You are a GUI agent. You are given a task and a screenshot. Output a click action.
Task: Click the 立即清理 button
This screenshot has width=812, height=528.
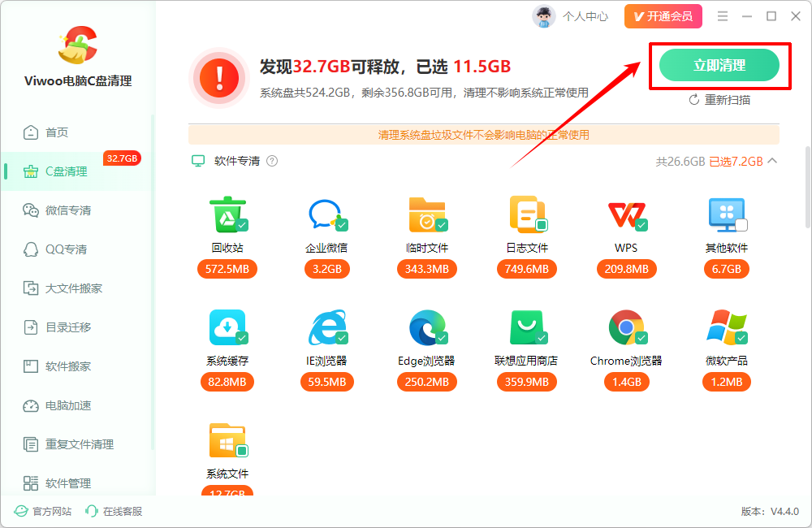coord(719,65)
